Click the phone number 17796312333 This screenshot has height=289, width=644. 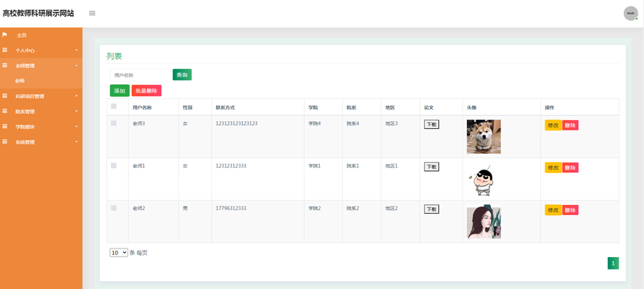coord(231,208)
